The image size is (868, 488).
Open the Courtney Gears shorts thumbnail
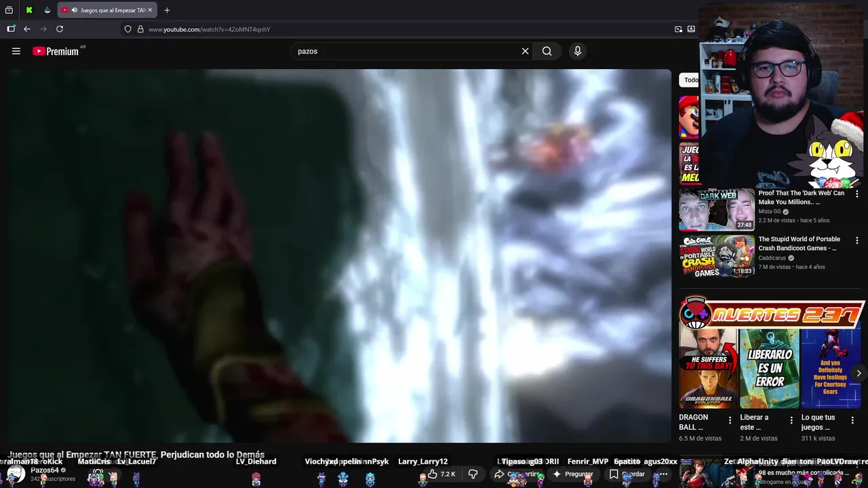tap(831, 369)
